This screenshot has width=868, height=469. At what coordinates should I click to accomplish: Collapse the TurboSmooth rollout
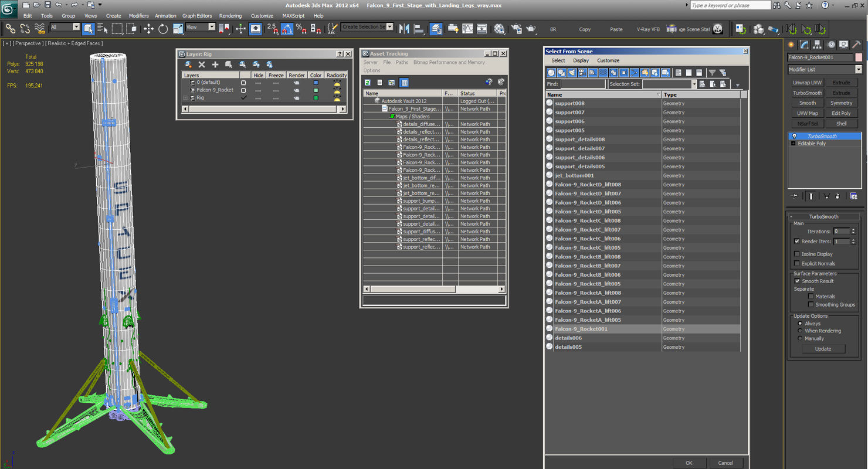tap(791, 217)
